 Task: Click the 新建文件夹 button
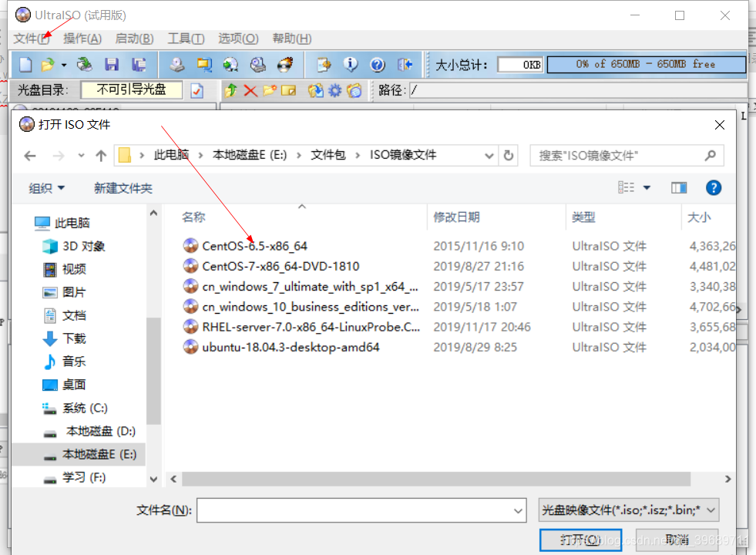point(123,188)
